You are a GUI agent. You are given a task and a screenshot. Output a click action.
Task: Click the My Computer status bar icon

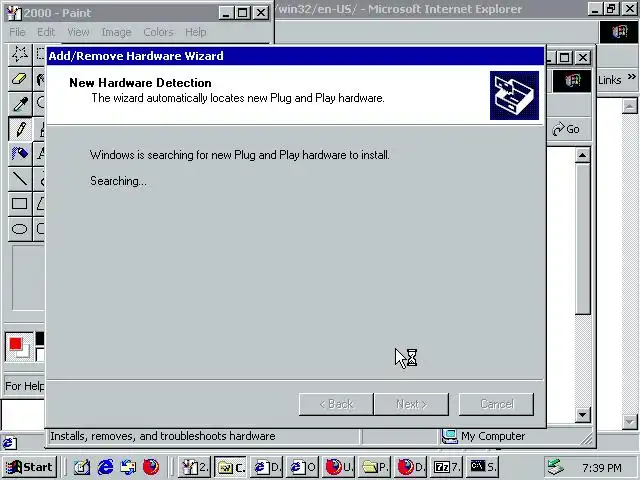(x=449, y=436)
